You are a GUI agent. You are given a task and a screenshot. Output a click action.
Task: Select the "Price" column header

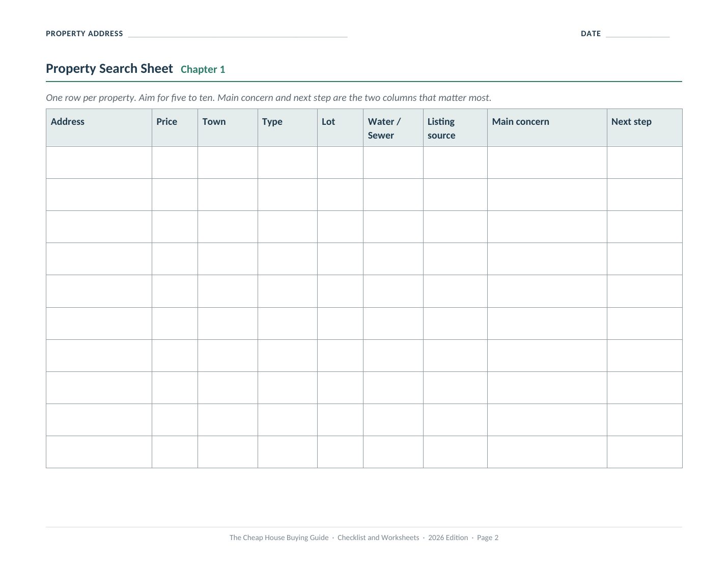(x=175, y=128)
